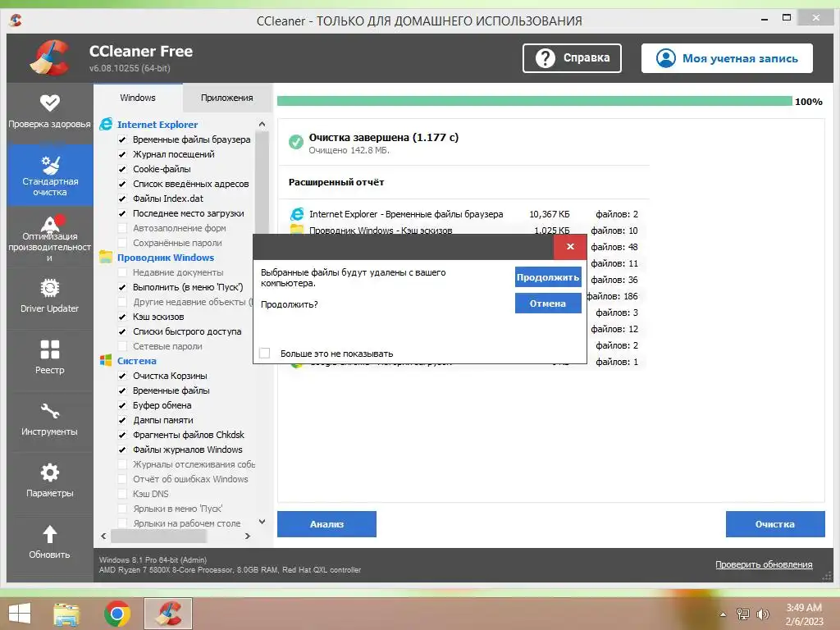Click the CCleaner logo in header
840x630 pixels.
point(49,58)
